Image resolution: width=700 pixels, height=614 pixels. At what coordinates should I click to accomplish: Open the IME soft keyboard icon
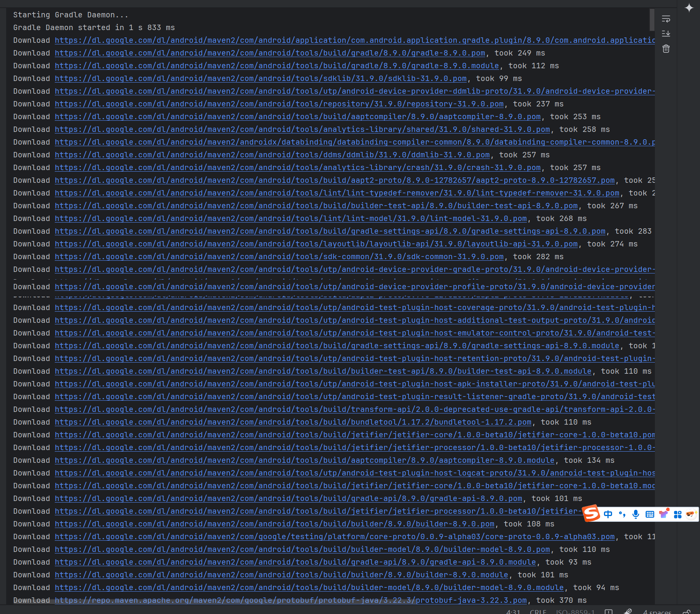click(650, 514)
